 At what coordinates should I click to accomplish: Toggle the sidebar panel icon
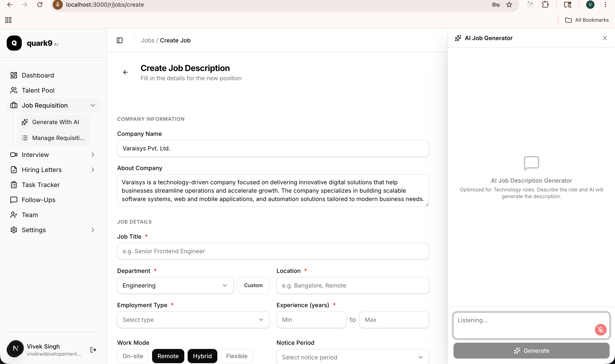pos(120,40)
